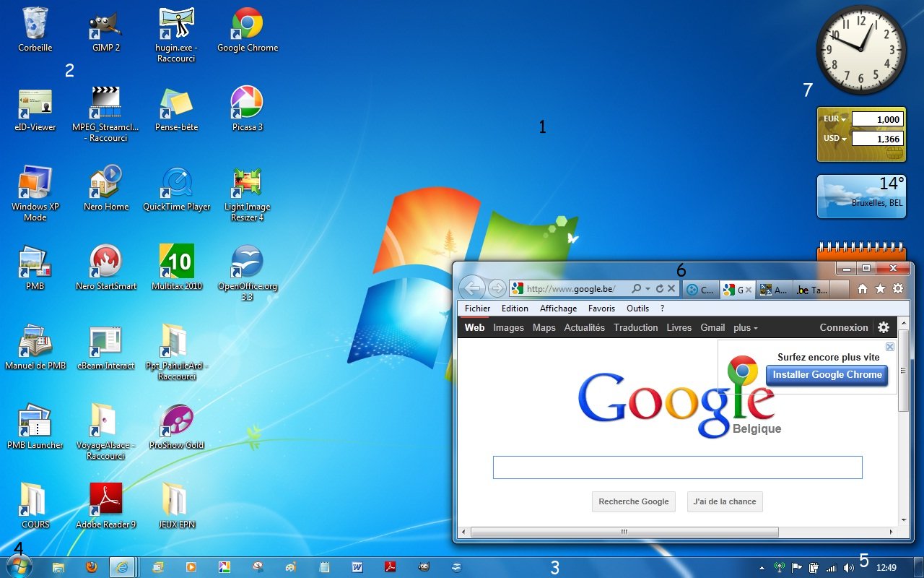Open Firefox from the taskbar
Image resolution: width=924 pixels, height=578 pixels.
[x=90, y=567]
